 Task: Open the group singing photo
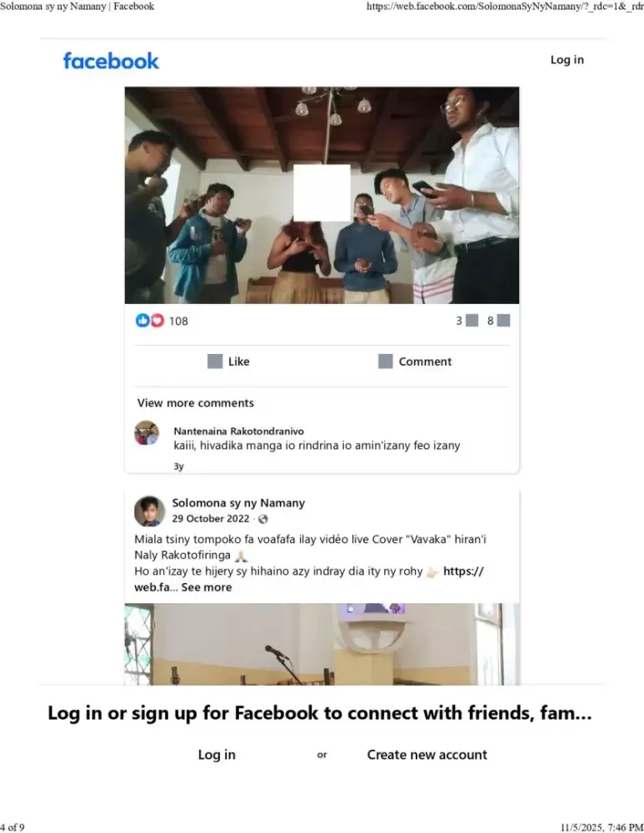(x=322, y=195)
